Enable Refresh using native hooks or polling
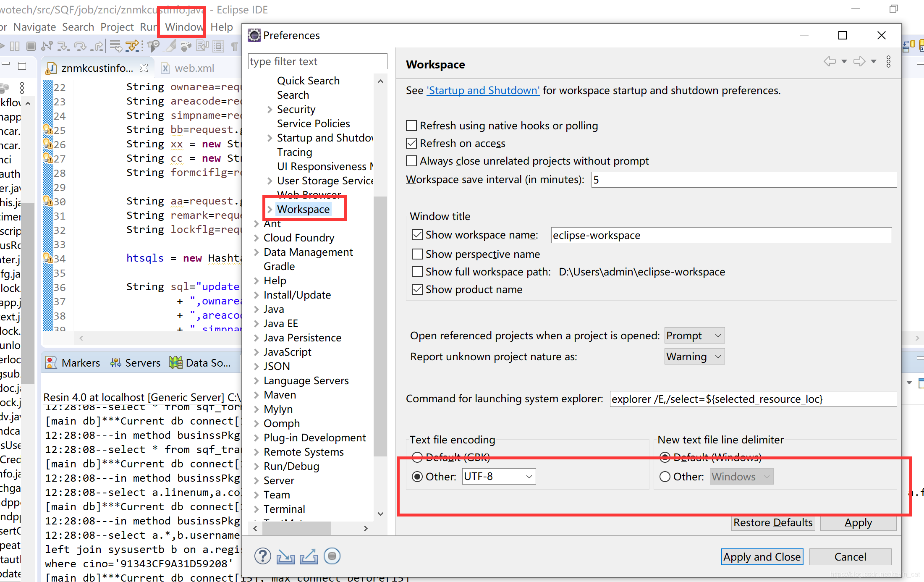Screen dimensions: 924x582 tap(411, 126)
